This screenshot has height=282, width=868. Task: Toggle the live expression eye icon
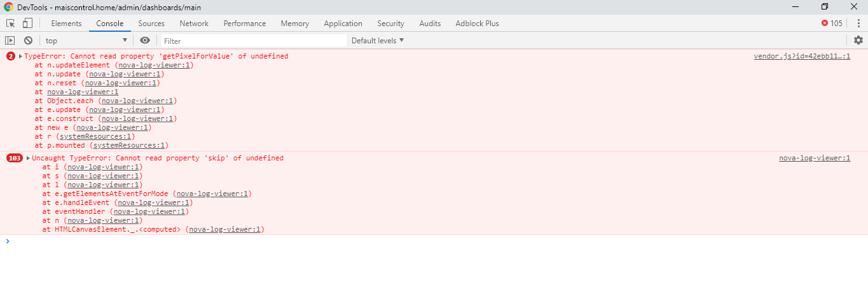tap(145, 40)
